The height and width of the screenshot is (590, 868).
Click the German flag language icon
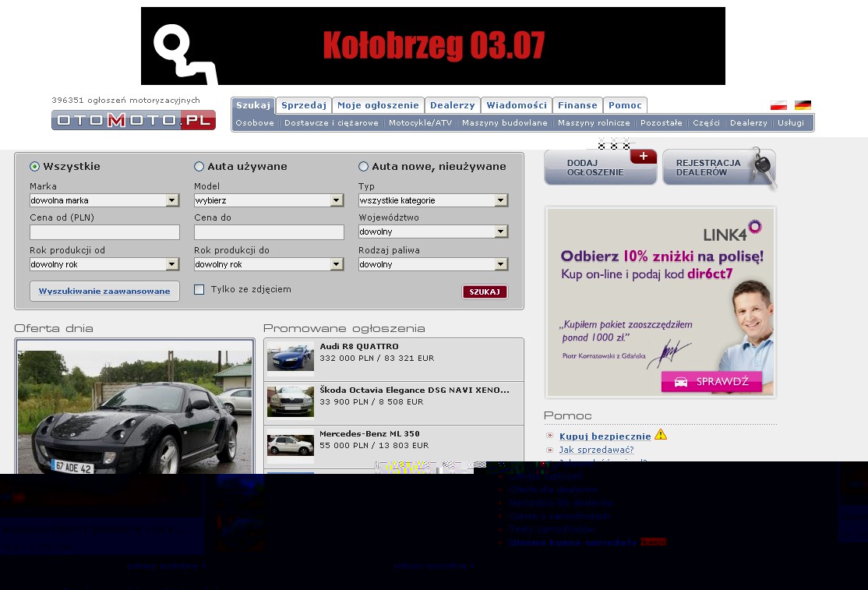click(803, 105)
